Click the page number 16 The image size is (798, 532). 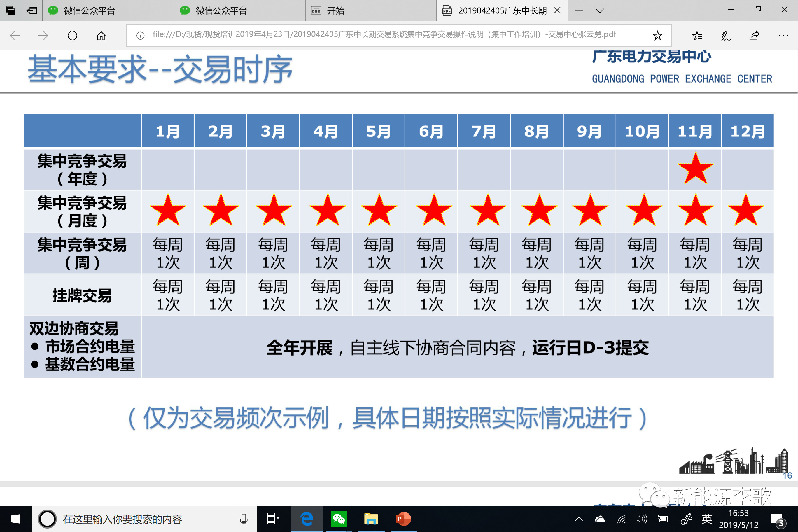(787, 476)
